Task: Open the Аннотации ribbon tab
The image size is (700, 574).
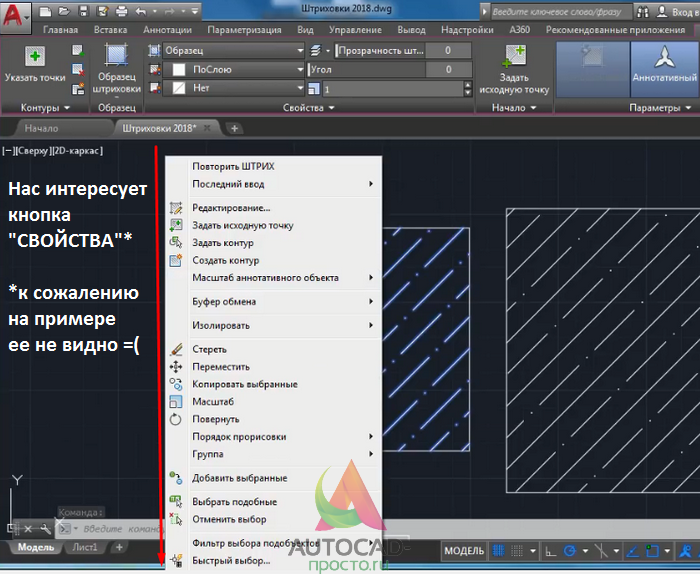Action: tap(167, 30)
